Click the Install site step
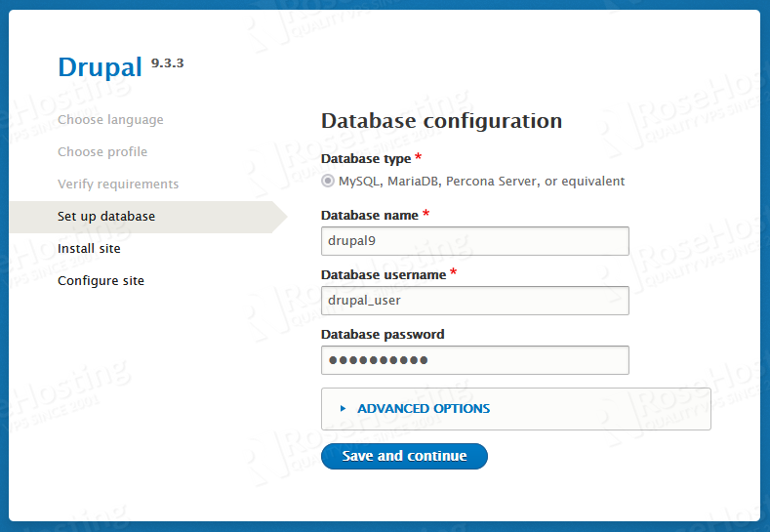 pyautogui.click(x=89, y=249)
